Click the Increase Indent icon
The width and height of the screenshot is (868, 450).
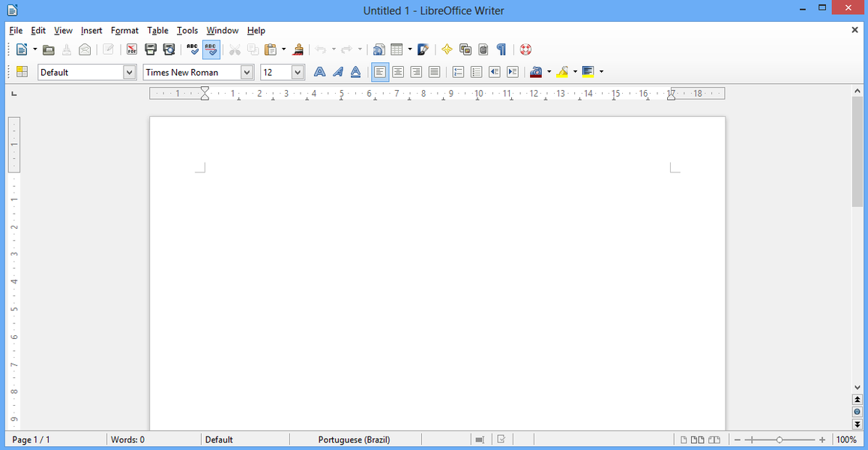513,72
